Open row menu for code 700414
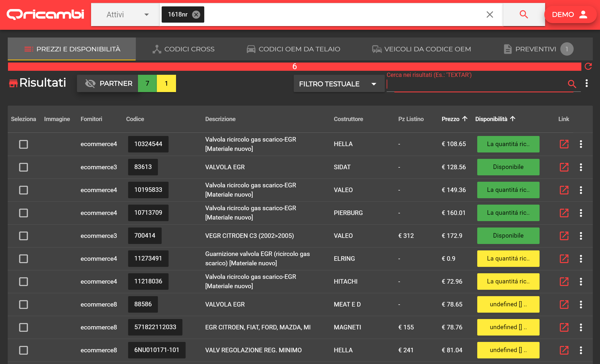Viewport: 600px width, 364px height. [581, 235]
